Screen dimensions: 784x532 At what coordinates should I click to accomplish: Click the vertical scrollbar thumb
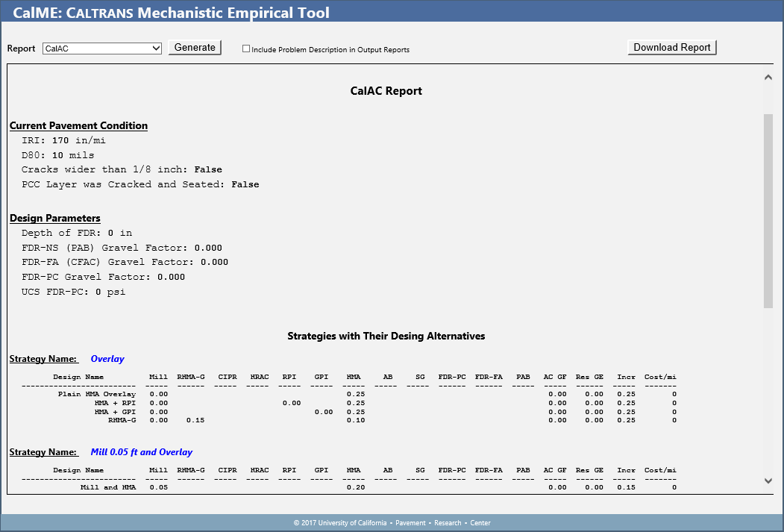[768, 209]
